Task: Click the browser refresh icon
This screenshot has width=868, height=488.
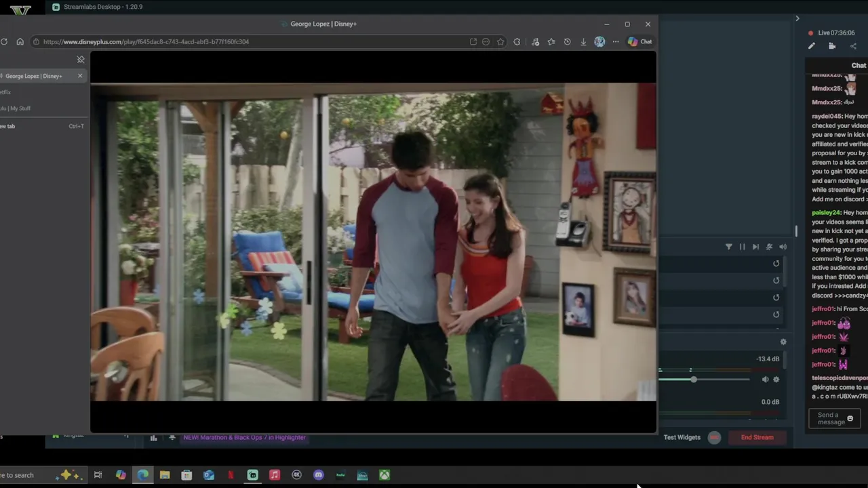Action: click(x=4, y=41)
